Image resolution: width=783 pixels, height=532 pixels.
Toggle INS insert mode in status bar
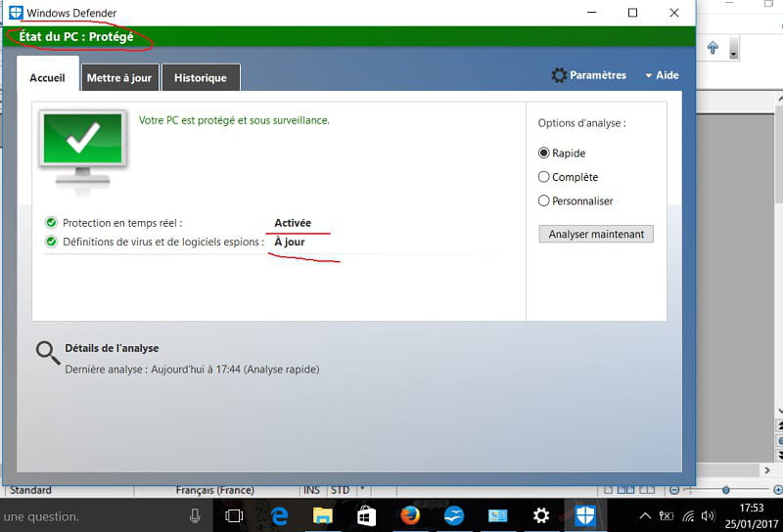(311, 490)
